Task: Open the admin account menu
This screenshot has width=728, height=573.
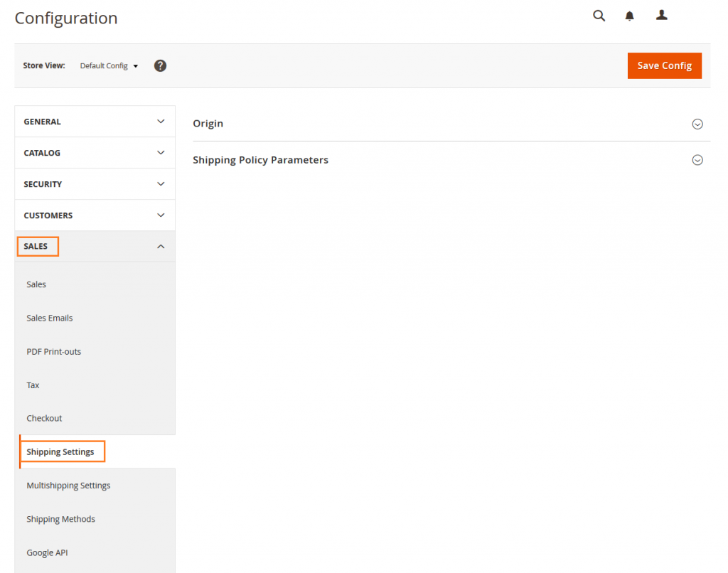Action: click(x=661, y=15)
